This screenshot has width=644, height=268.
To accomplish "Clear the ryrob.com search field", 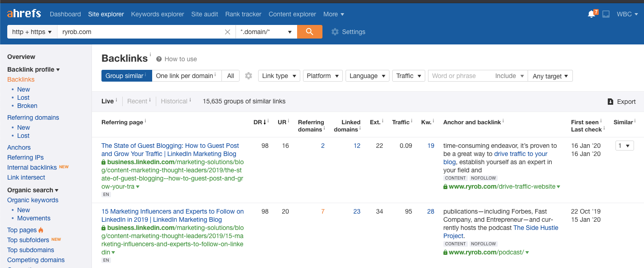I will [228, 32].
